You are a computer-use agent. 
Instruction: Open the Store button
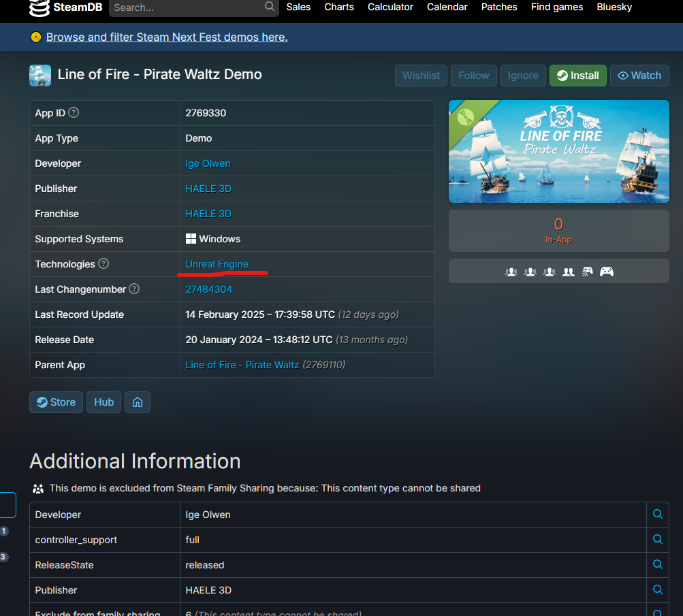57,402
